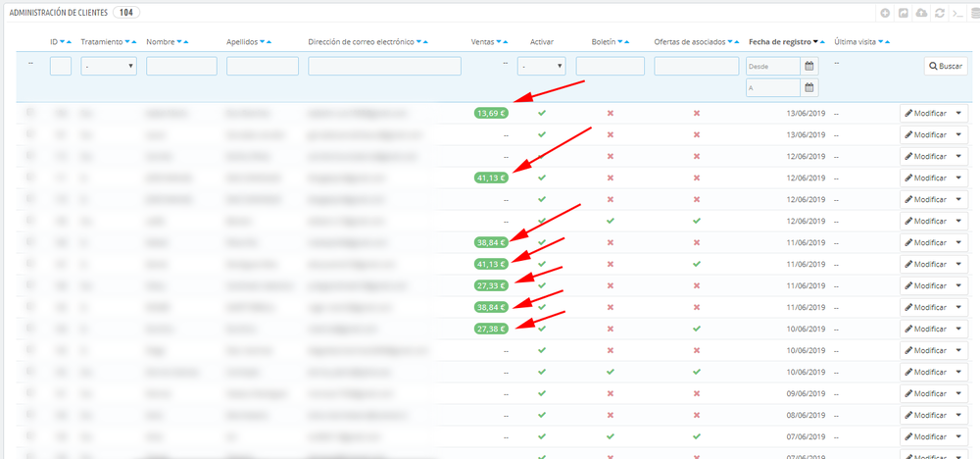Viewport: 980px width, 459px height.
Task: Toggle Ofertas de asociados for 09/06/2019 customer
Action: tap(697, 393)
